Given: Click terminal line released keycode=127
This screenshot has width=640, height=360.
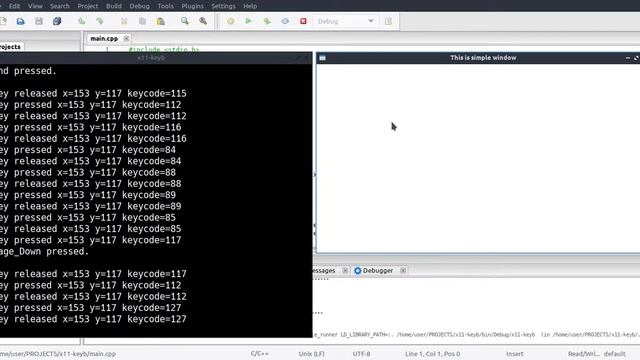Looking at the screenshot, I should coord(93,319).
